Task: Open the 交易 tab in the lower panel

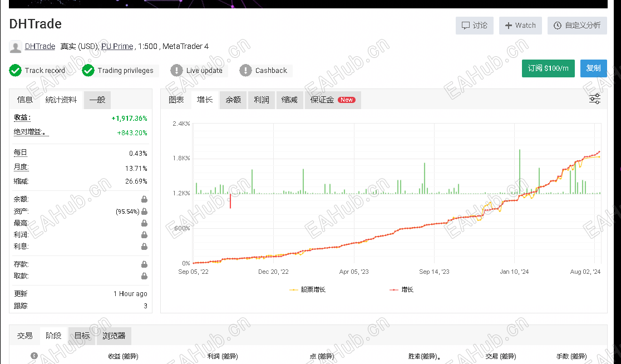Action: [24, 336]
